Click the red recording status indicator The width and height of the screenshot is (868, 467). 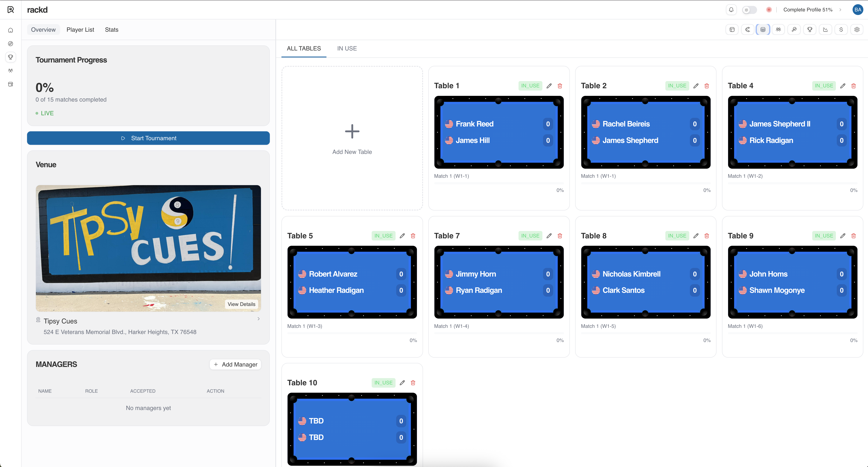(769, 10)
